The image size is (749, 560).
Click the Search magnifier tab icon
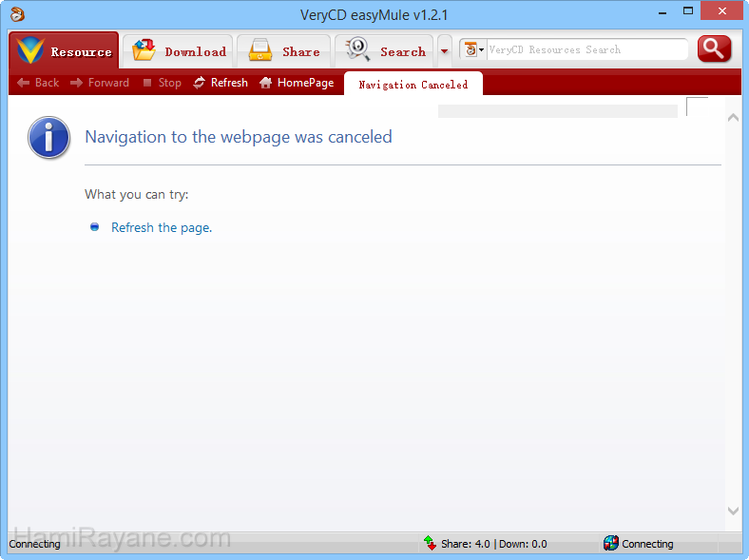358,49
